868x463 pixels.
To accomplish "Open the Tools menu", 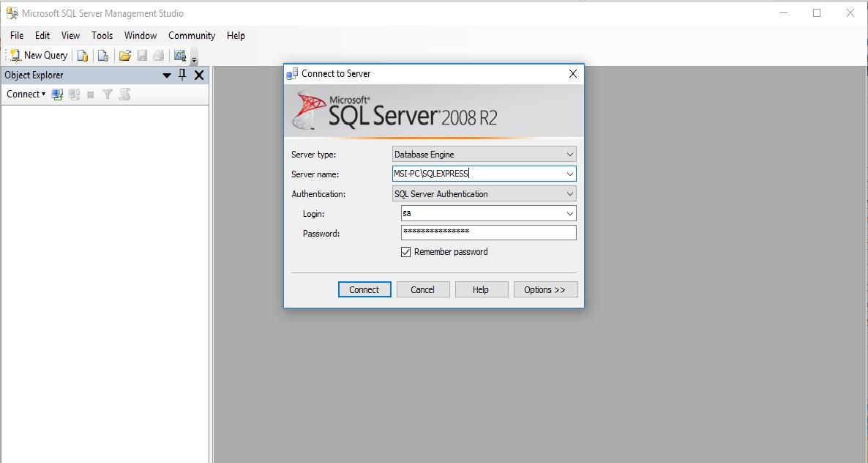I will pos(102,35).
